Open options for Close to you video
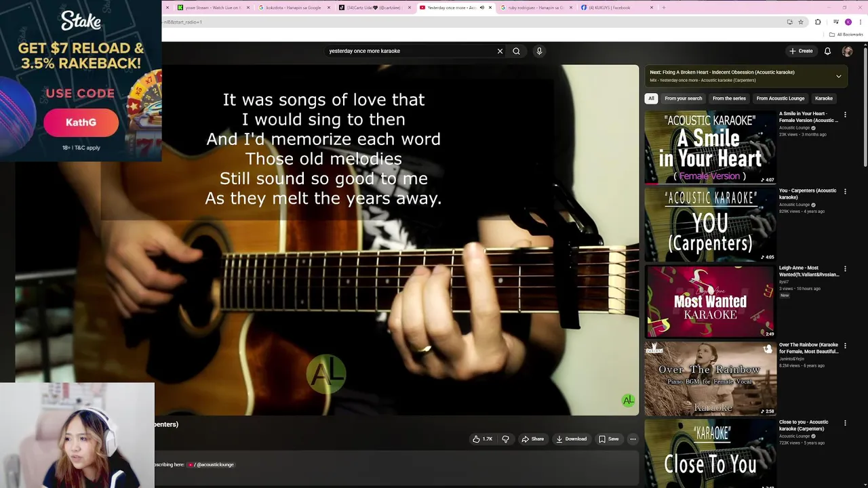Screen dimensions: 868x488 [845, 423]
